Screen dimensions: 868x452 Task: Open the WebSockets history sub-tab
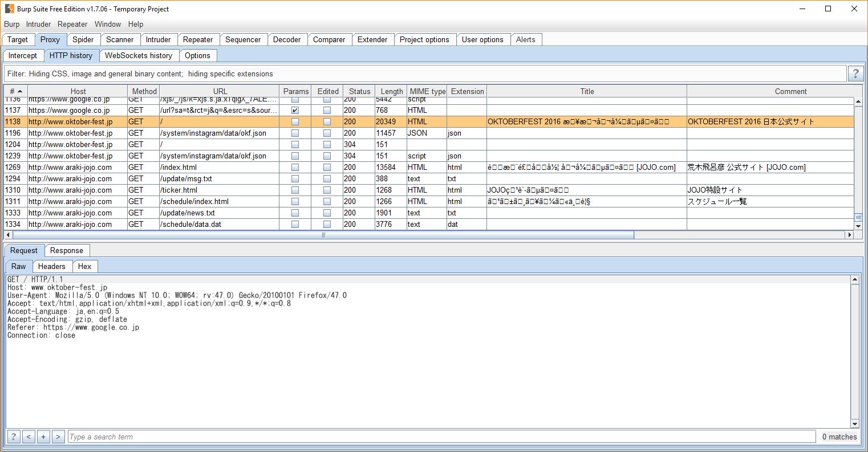[139, 55]
